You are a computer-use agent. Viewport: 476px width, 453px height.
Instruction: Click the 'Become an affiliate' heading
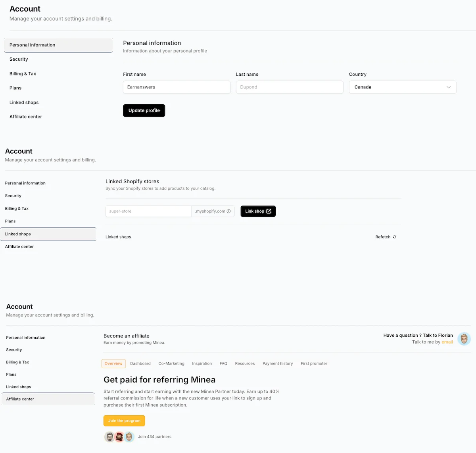pyautogui.click(x=127, y=336)
